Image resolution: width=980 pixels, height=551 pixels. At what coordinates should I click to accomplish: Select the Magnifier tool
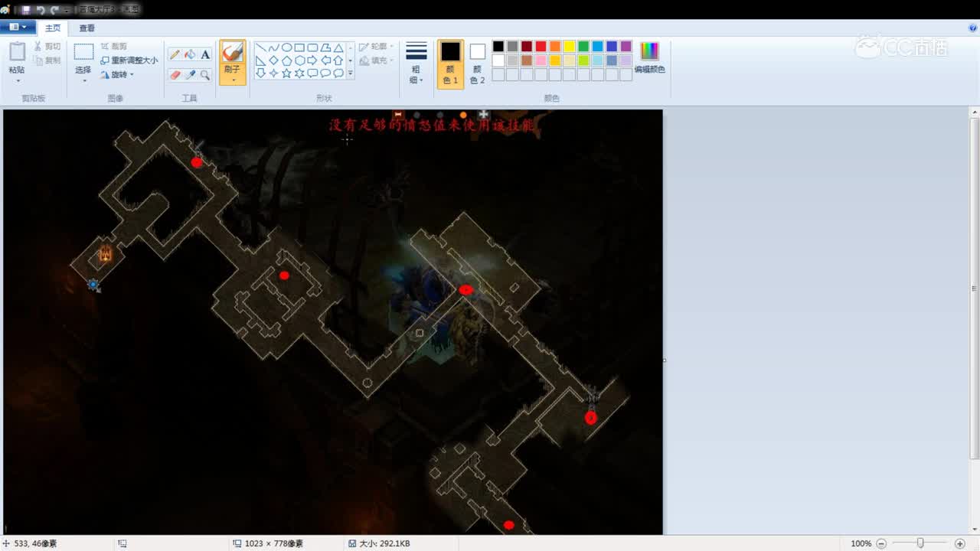(x=205, y=75)
